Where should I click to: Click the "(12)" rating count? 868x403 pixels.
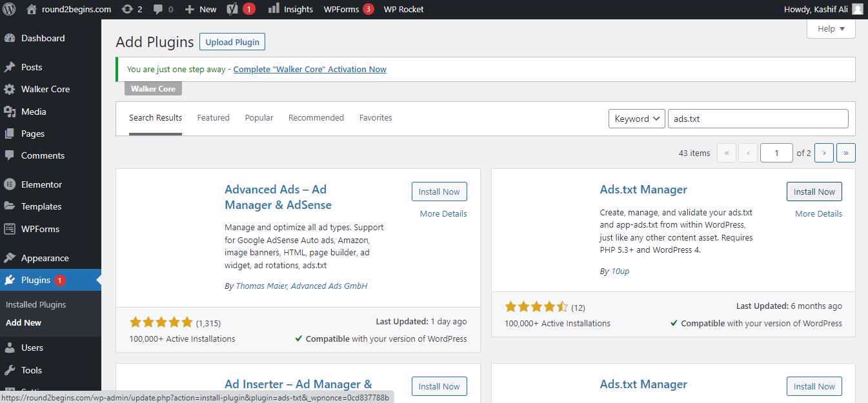578,308
